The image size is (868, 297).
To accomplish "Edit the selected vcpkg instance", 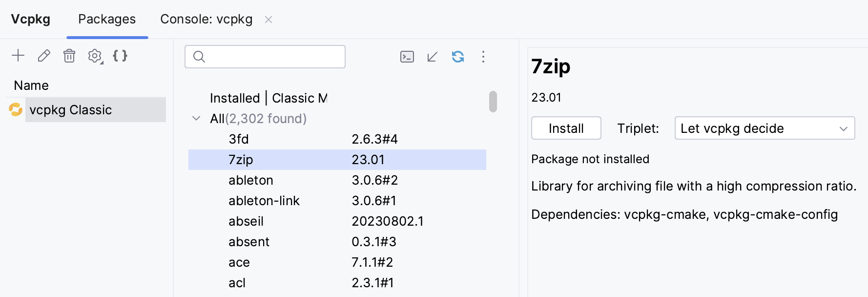I will [44, 56].
